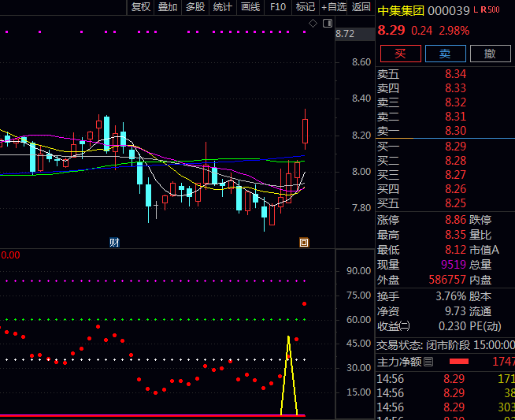Click the 撤 cancel order button
The image size is (515, 420).
tap(490, 54)
